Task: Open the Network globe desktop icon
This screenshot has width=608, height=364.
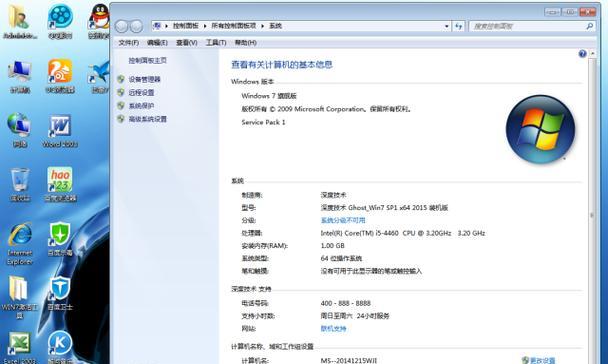Action: coord(19,130)
